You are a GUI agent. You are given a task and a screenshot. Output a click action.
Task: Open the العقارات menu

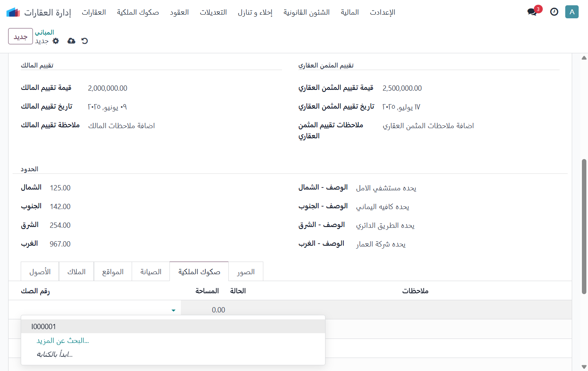point(94,12)
